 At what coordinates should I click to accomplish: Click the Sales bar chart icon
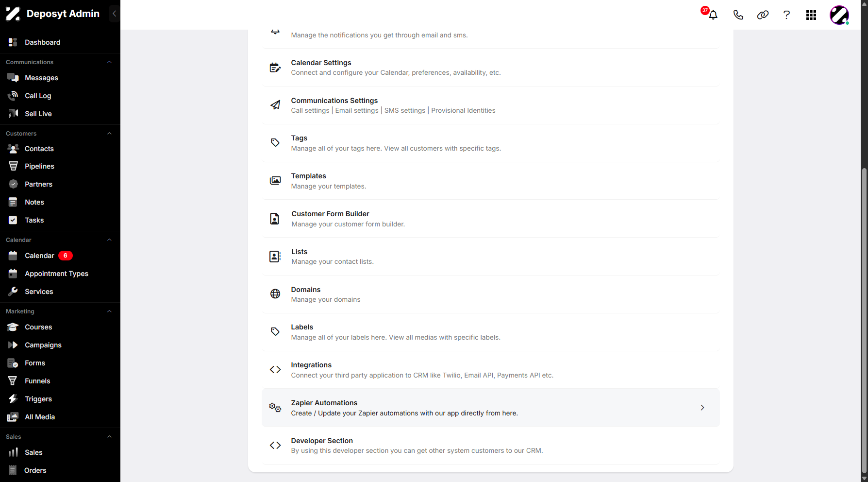(x=13, y=452)
